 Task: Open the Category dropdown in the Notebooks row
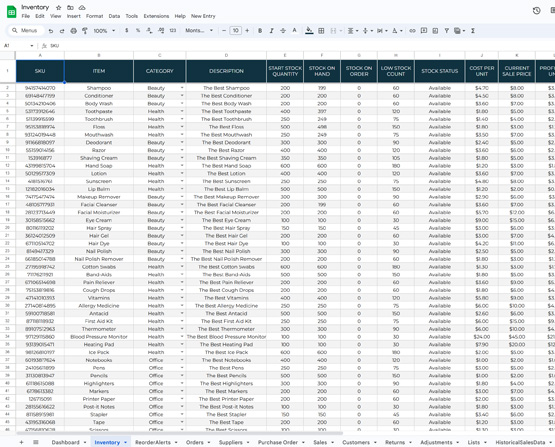coord(182,360)
